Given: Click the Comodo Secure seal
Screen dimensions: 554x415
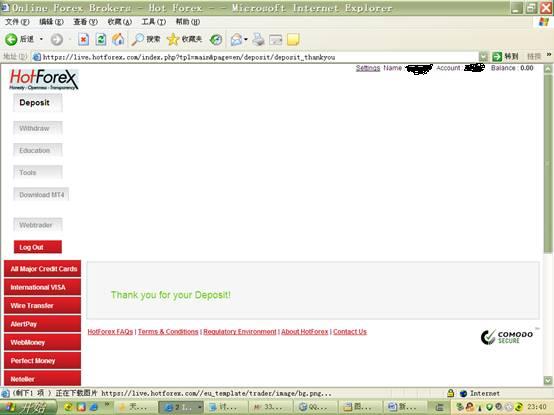Looking at the screenshot, I should (x=507, y=337).
